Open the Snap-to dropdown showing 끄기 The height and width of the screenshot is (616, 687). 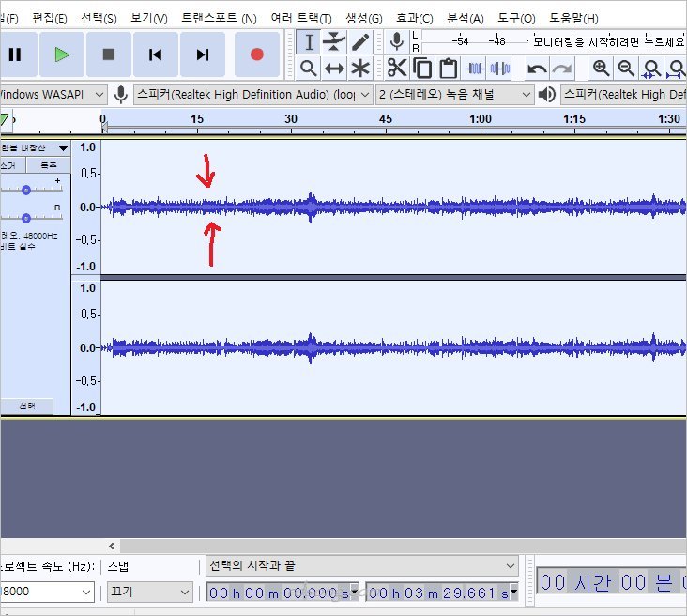[148, 593]
